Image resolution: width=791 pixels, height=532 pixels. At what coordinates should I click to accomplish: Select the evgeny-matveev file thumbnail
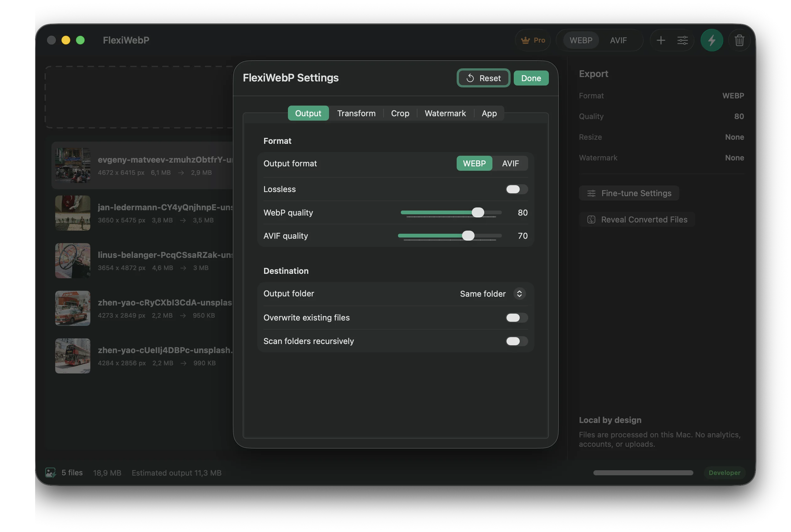[73, 165]
